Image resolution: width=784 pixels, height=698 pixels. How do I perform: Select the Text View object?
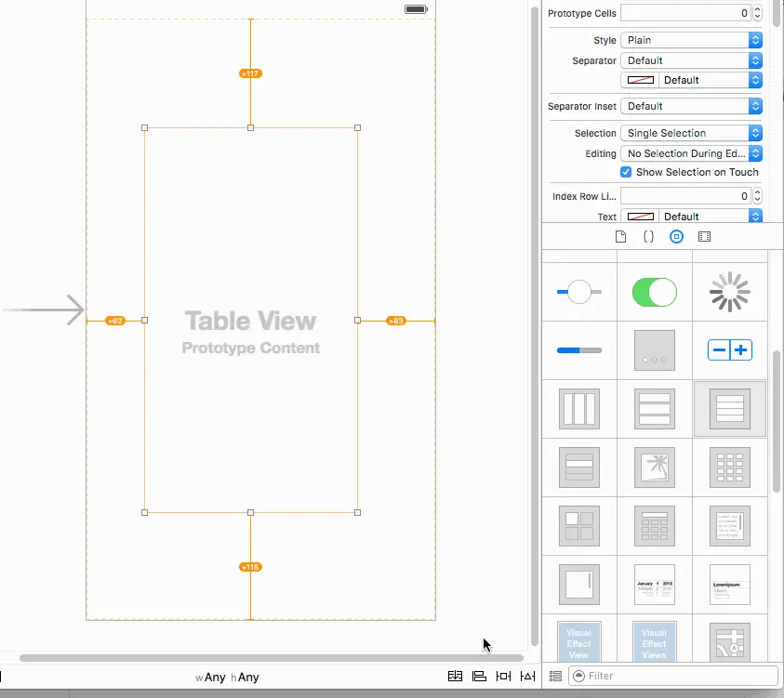[x=729, y=526]
